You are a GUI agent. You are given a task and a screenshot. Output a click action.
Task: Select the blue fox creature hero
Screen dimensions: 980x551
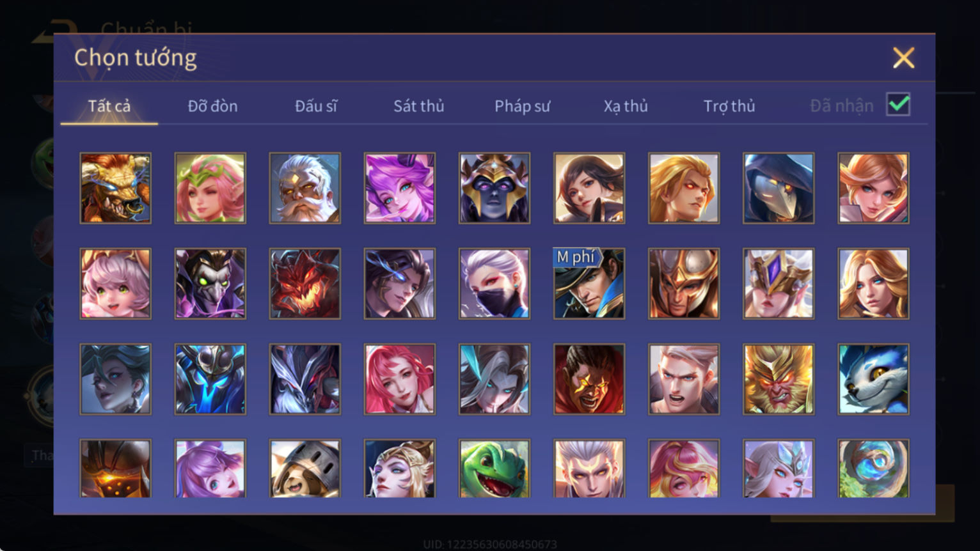873,379
